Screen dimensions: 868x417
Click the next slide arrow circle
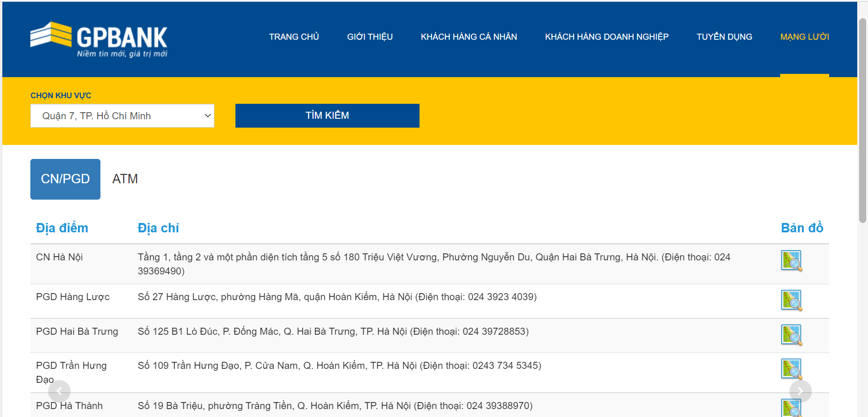(x=801, y=391)
